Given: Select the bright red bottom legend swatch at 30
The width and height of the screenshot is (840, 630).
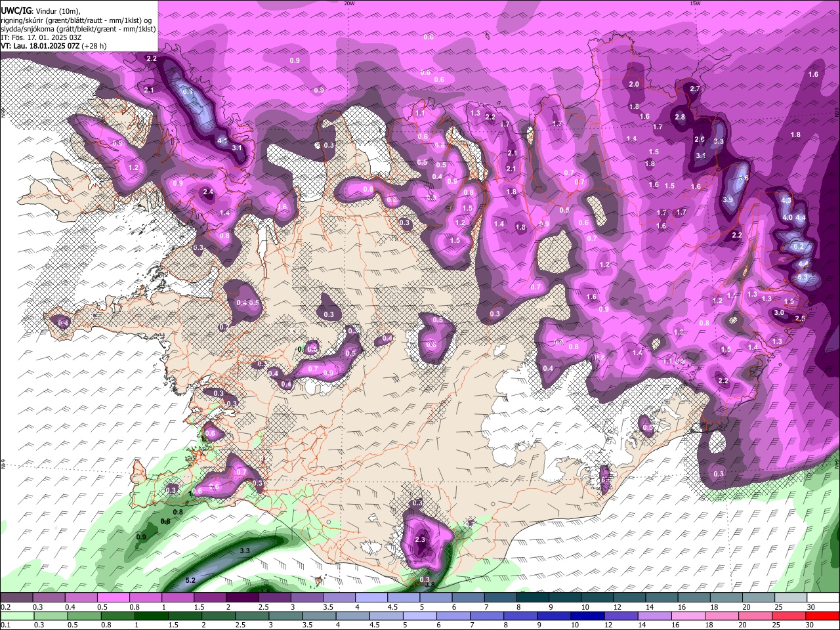Looking at the screenshot, I should tap(824, 616).
